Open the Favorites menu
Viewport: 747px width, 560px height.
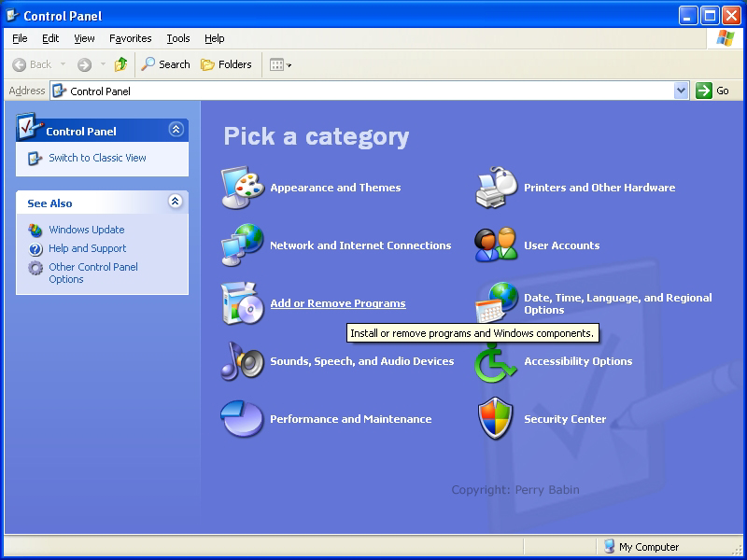click(131, 38)
